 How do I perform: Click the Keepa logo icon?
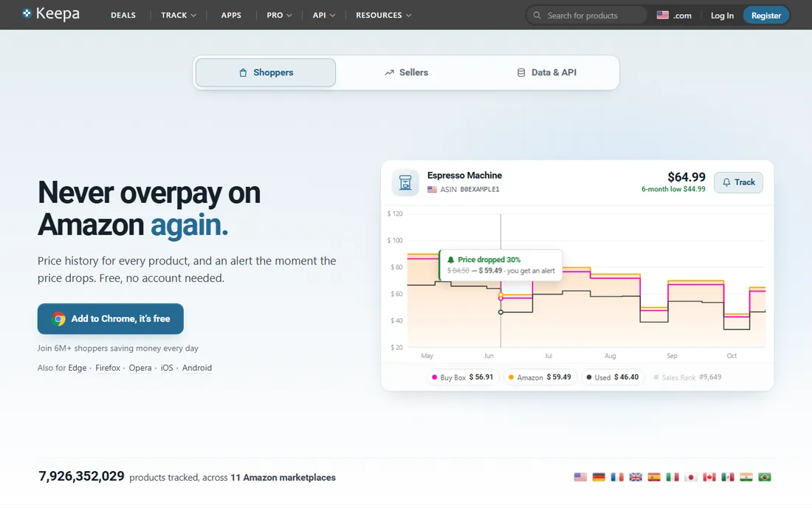(27, 13)
